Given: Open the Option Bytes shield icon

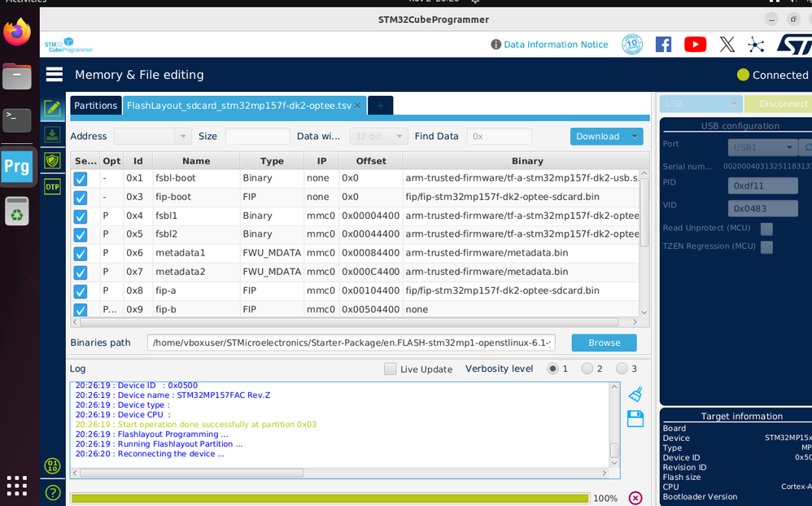Looking at the screenshot, I should [x=52, y=160].
